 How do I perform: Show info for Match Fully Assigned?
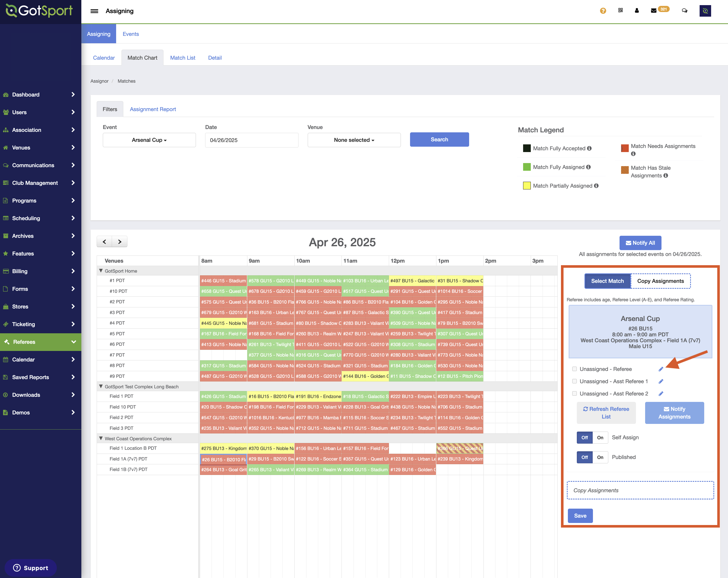click(588, 167)
